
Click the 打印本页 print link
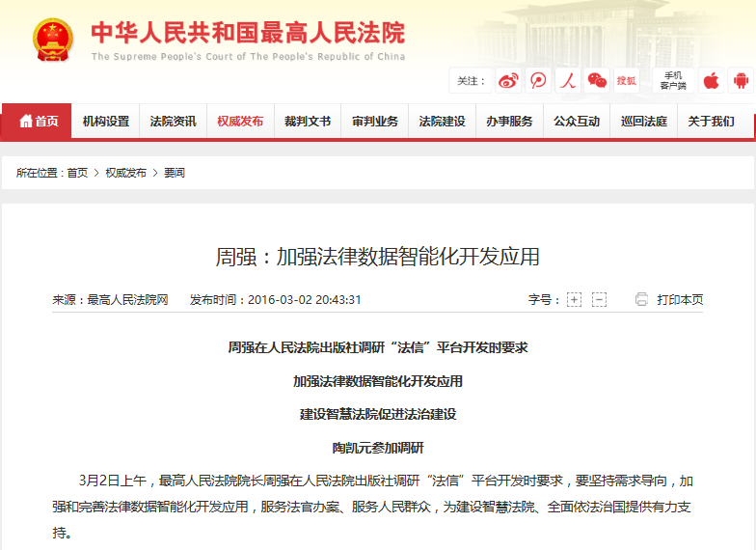pyautogui.click(x=680, y=299)
